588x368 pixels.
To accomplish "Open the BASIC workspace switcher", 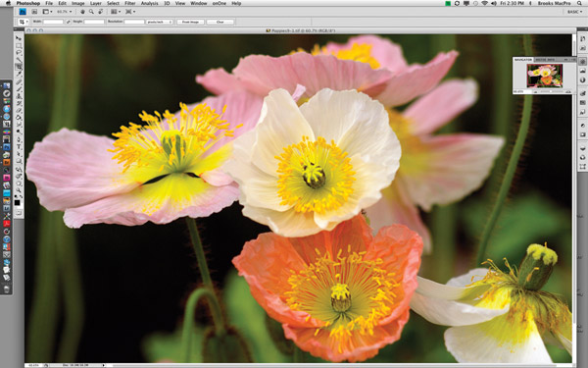I will [574, 12].
